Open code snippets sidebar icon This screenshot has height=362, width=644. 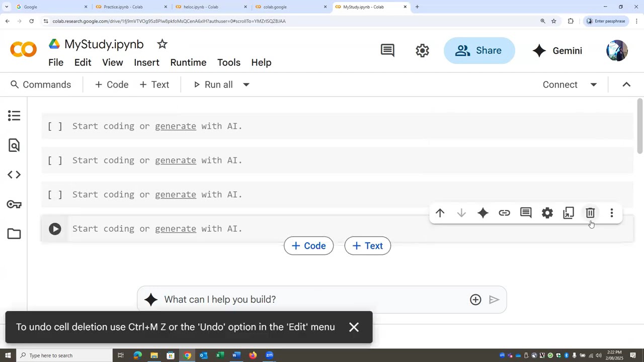tap(14, 175)
